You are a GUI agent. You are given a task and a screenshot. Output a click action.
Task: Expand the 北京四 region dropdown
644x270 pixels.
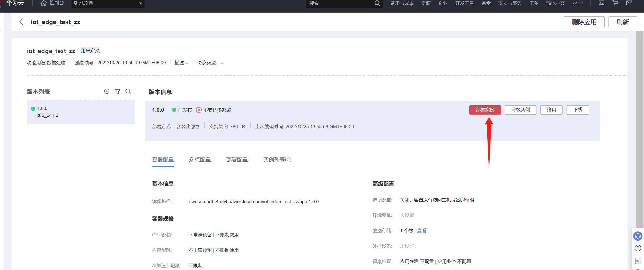(x=108, y=3)
